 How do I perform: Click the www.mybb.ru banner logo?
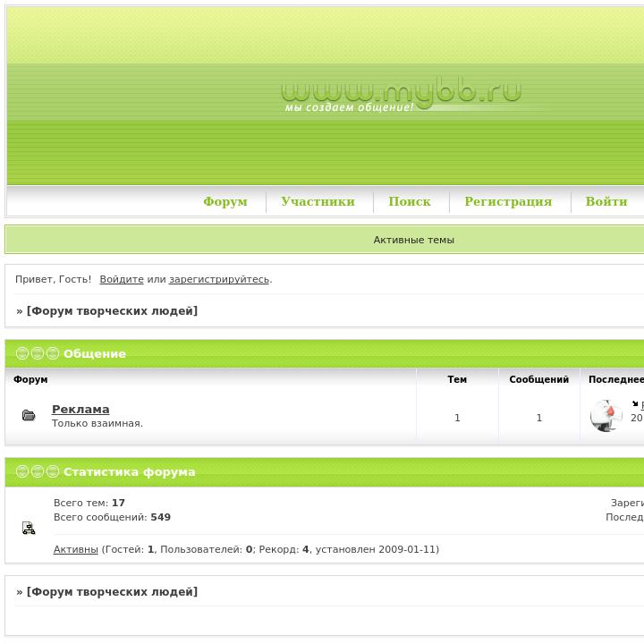click(401, 92)
